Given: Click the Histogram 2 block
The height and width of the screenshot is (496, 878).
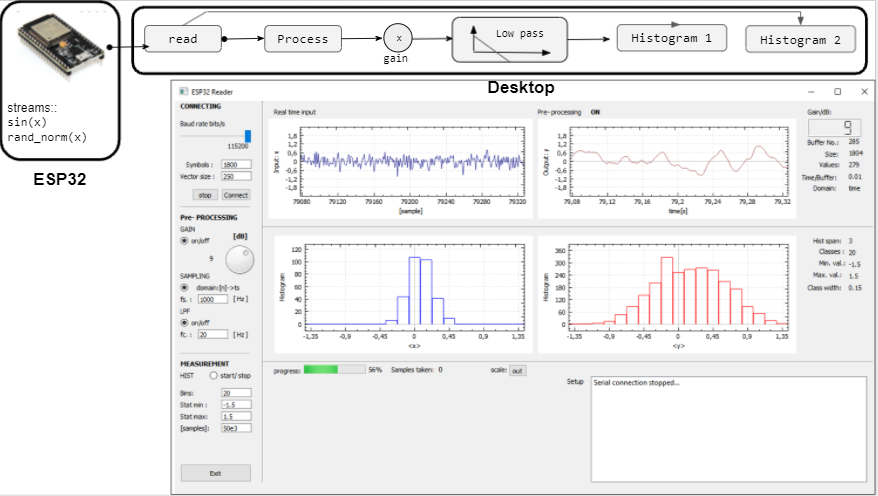Looking at the screenshot, I should (800, 40).
